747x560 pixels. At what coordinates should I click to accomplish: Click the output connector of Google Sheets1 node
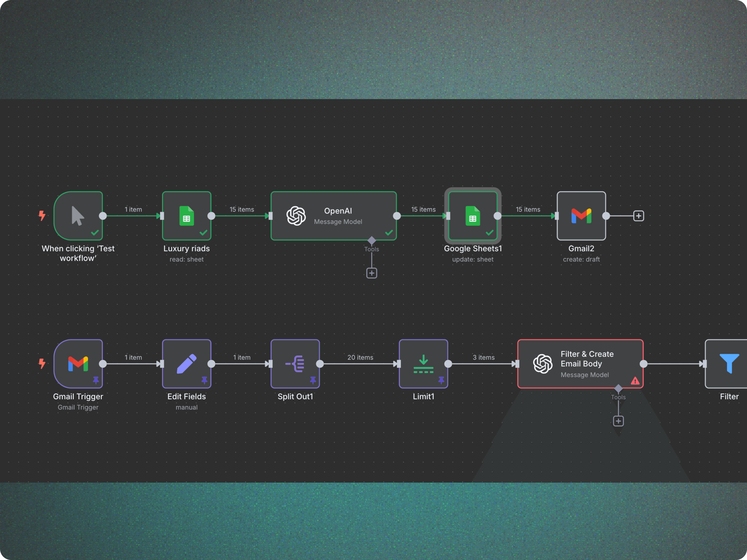point(497,216)
